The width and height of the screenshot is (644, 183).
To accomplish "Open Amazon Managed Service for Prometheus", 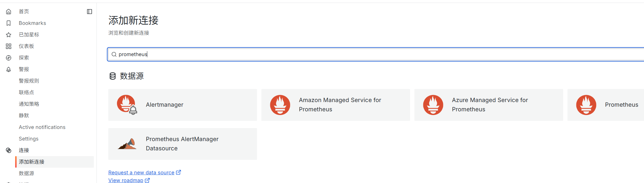I will coord(336,105).
